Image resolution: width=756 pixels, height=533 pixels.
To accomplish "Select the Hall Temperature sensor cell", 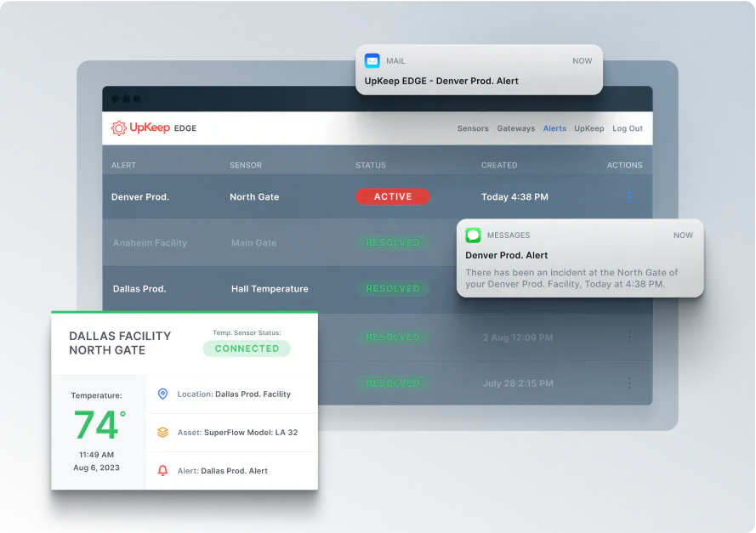I will click(270, 289).
